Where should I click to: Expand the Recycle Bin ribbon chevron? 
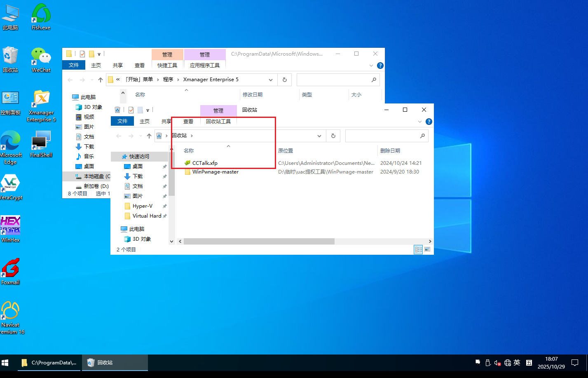tap(420, 122)
